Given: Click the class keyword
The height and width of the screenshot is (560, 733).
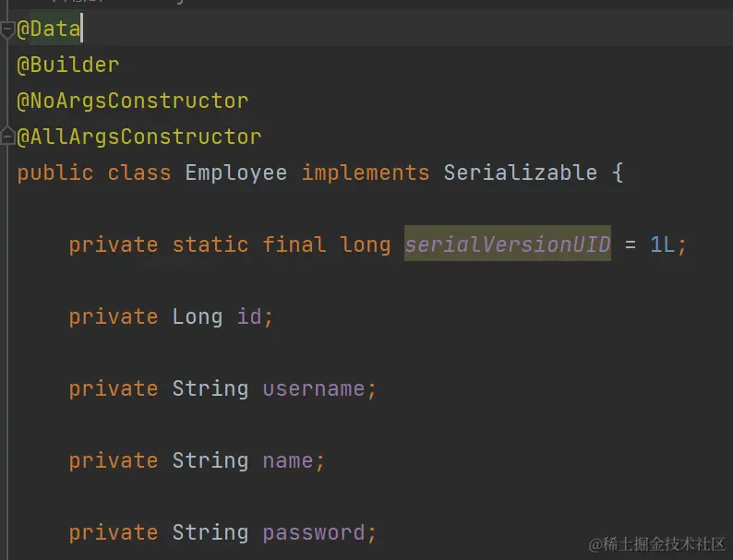Looking at the screenshot, I should (139, 173).
